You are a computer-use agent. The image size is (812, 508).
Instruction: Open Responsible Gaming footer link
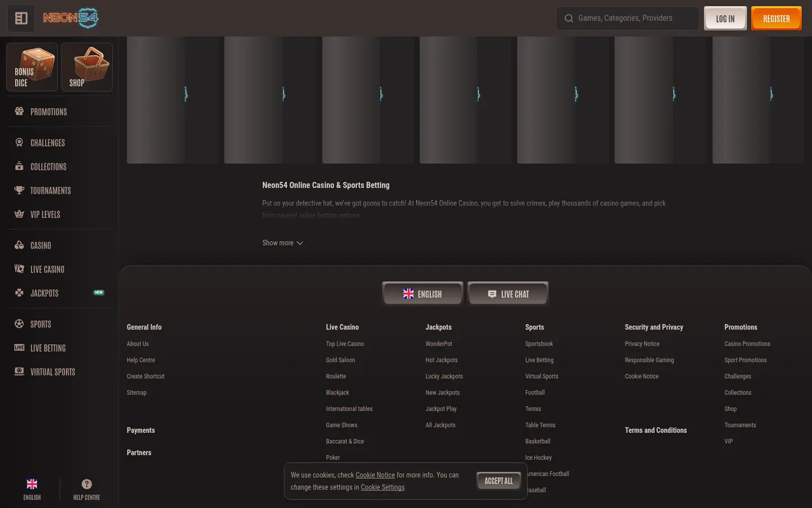(x=649, y=360)
